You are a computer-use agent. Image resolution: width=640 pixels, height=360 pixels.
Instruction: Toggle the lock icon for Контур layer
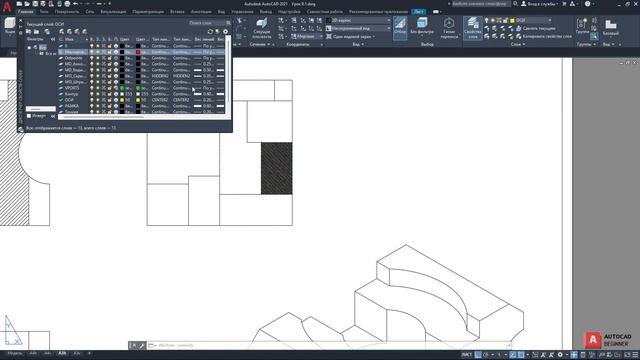click(109, 94)
